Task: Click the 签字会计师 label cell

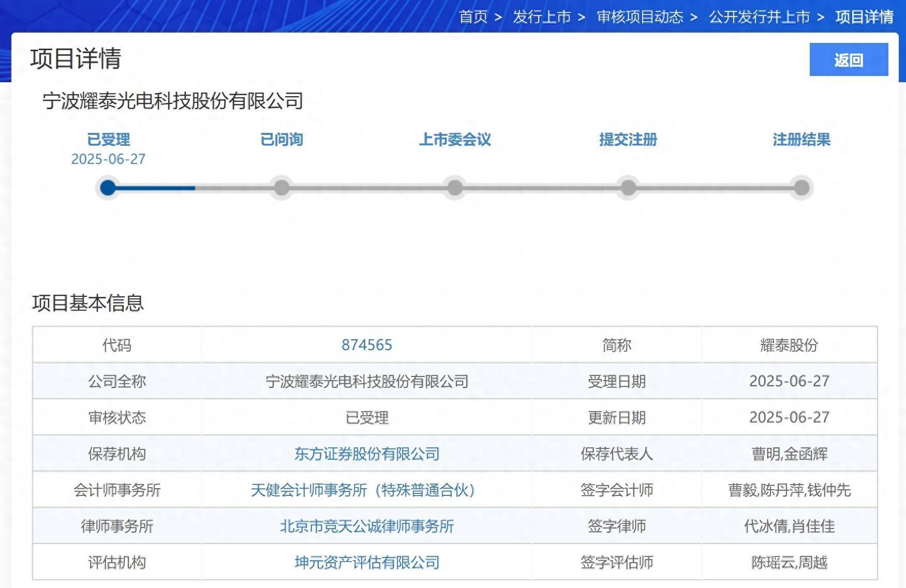Action: click(617, 490)
